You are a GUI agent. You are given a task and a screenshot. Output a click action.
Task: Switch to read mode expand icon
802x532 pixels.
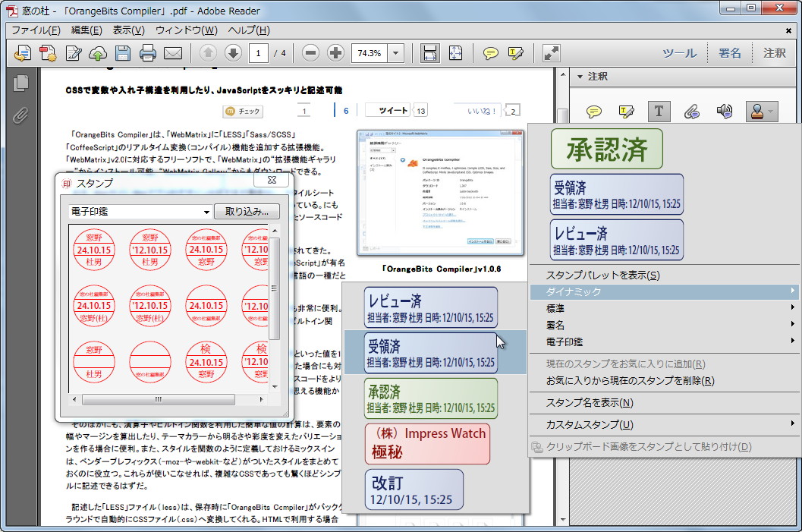coord(551,52)
